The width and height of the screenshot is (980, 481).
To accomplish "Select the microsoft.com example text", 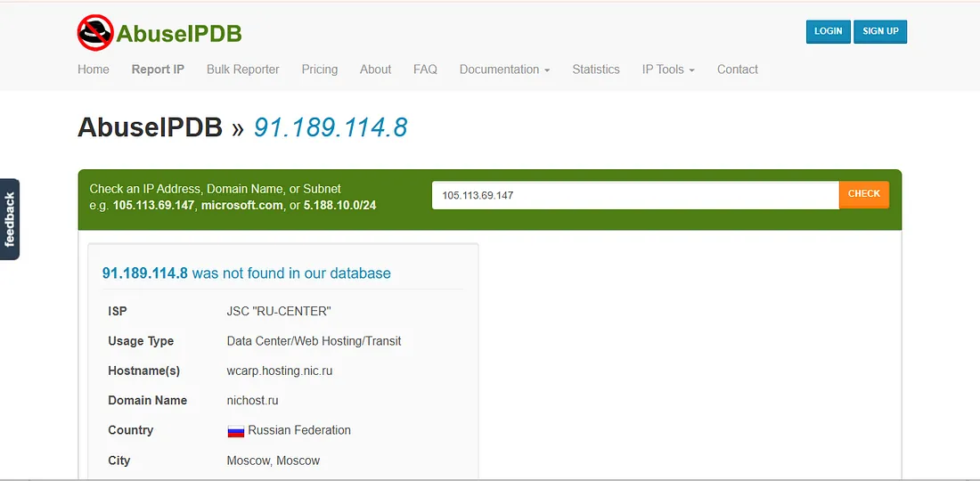I will pos(241,205).
